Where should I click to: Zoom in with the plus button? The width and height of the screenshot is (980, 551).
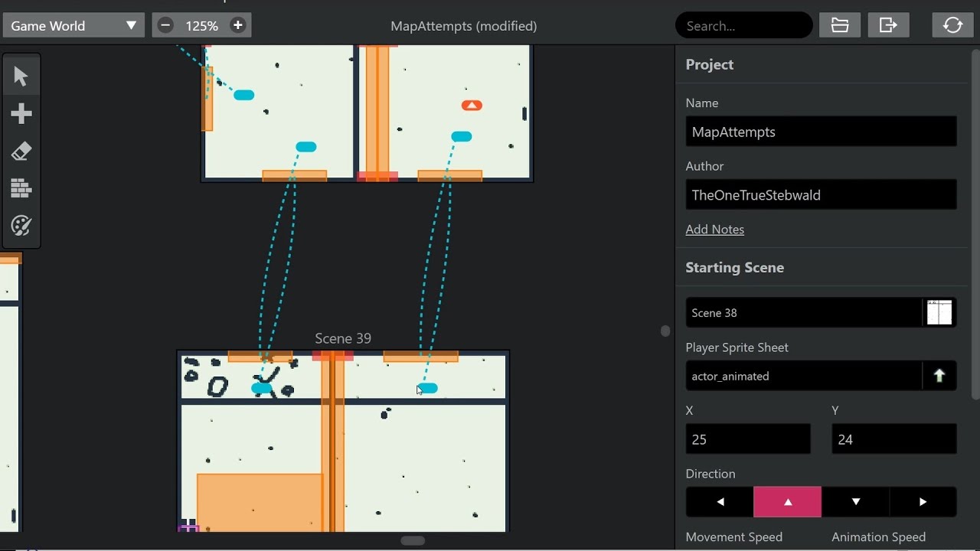click(x=238, y=25)
